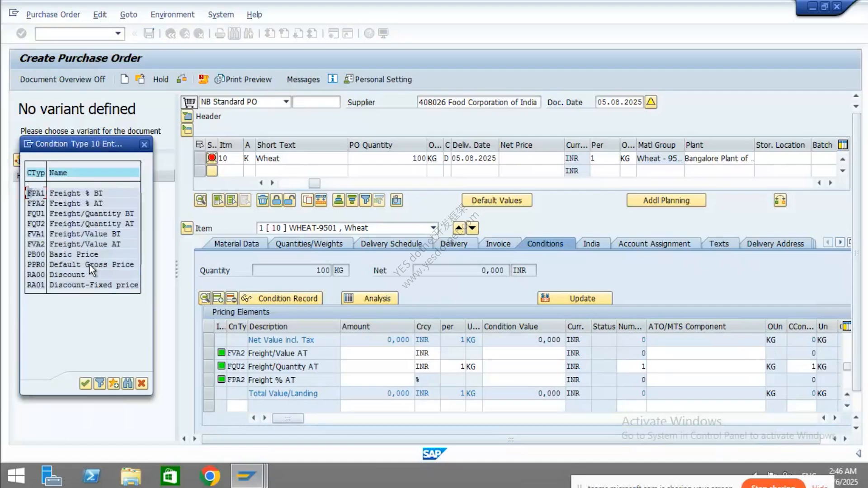Viewport: 868px width, 488px height.
Task: Click the filter icon in the popup
Action: point(99,384)
